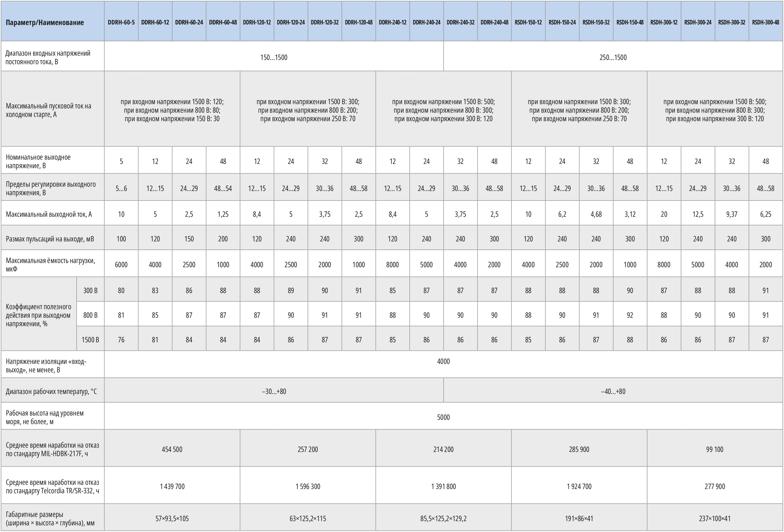This screenshot has width=784, height=532.
Task: Select the RSDH-300-32 column header
Action: click(732, 21)
